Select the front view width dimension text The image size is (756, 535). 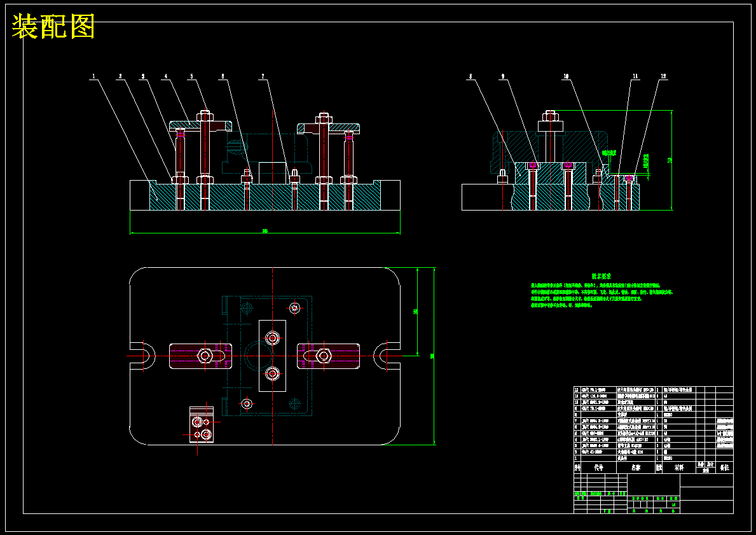[x=265, y=231]
